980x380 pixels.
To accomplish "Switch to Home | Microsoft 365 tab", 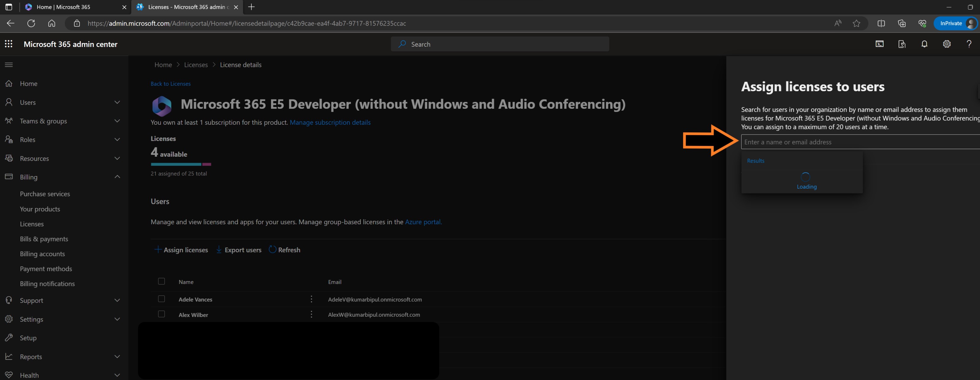I will point(63,7).
